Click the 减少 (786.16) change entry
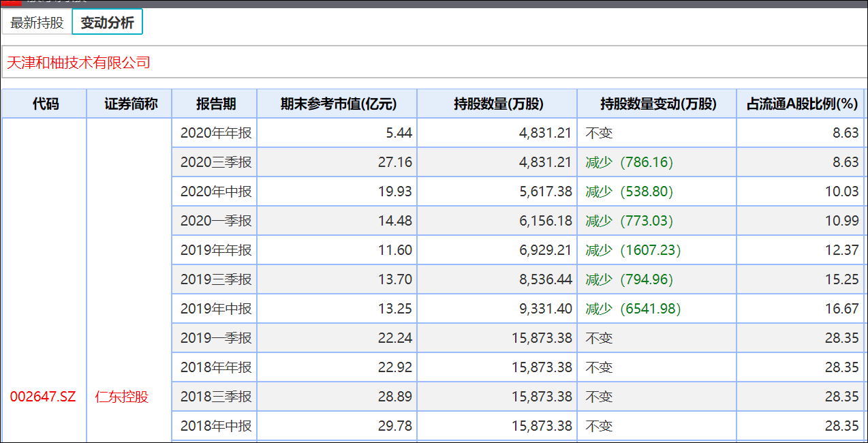The image size is (868, 443). pos(629,162)
